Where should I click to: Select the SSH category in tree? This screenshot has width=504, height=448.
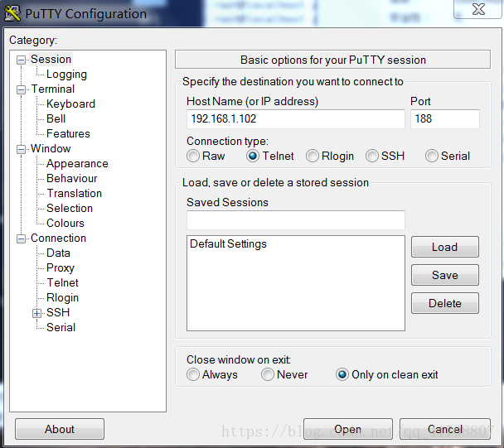[x=58, y=312]
